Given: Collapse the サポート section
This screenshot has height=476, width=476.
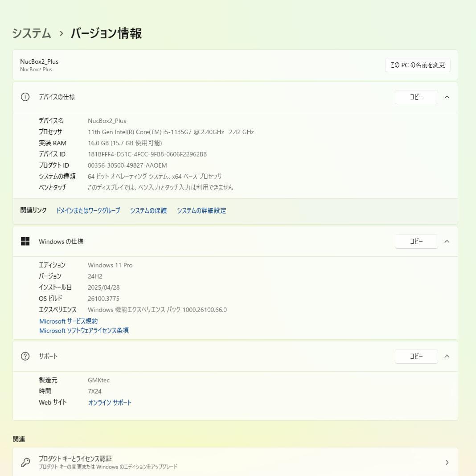Looking at the screenshot, I should click(447, 356).
